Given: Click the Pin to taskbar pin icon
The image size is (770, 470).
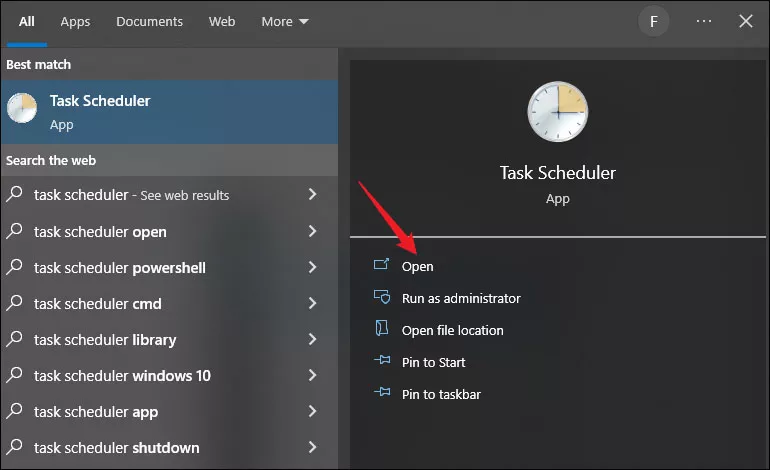Looking at the screenshot, I should click(x=382, y=392).
